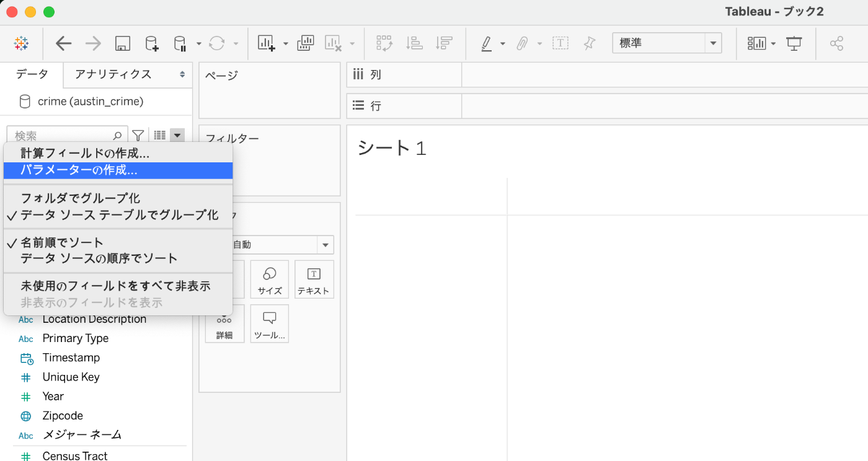Sort descending toolbar icon
This screenshot has width=868, height=461.
coord(444,43)
